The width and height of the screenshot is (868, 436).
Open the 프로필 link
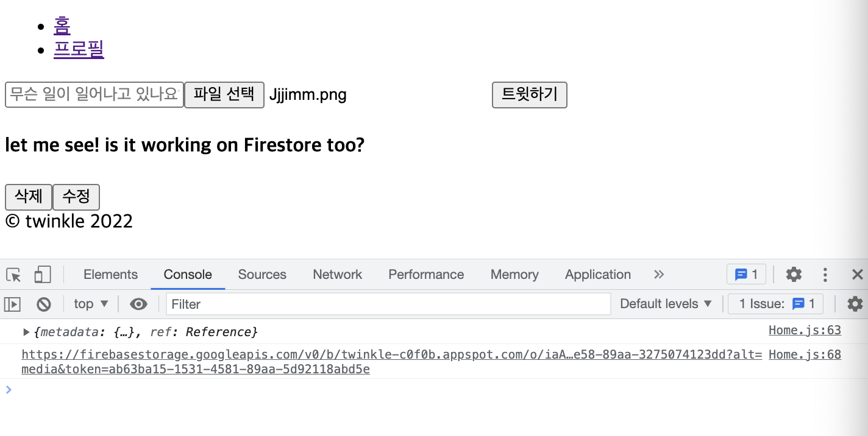pyautogui.click(x=79, y=49)
